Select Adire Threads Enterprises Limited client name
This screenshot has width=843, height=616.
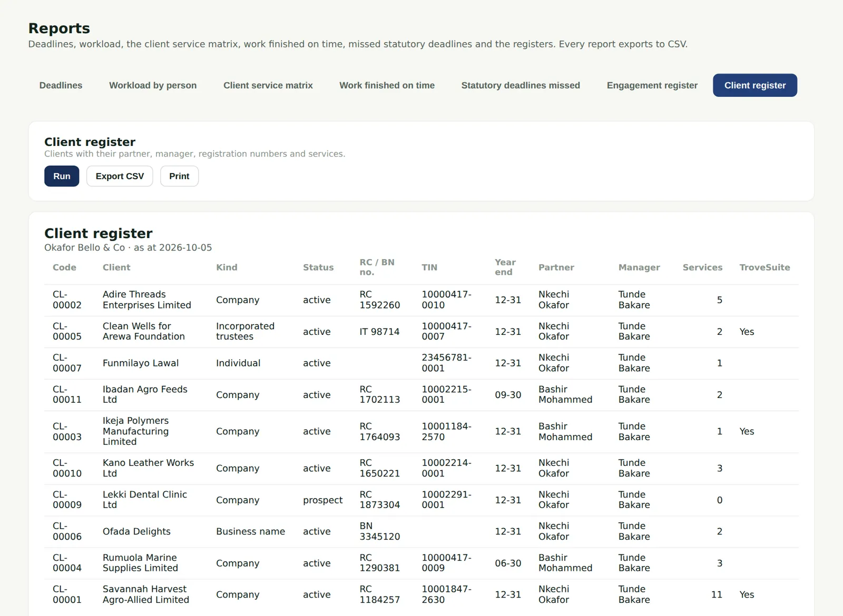pyautogui.click(x=147, y=300)
